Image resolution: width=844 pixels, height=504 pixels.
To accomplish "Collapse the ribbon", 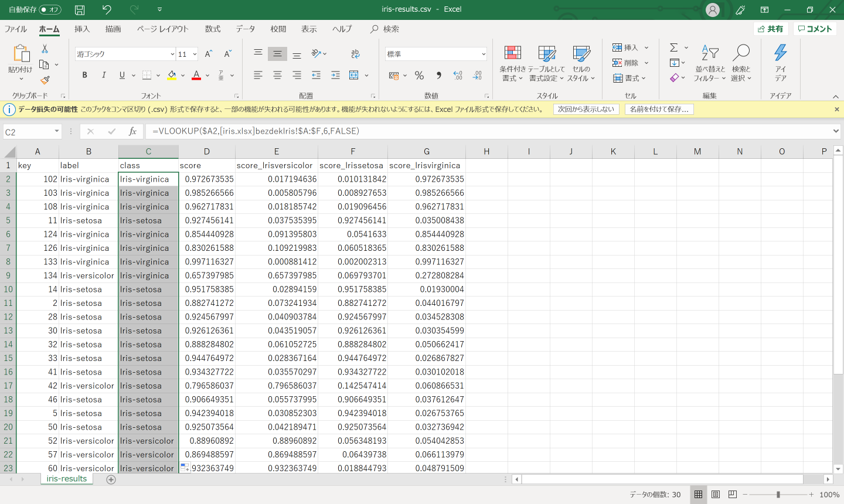I will pyautogui.click(x=836, y=97).
